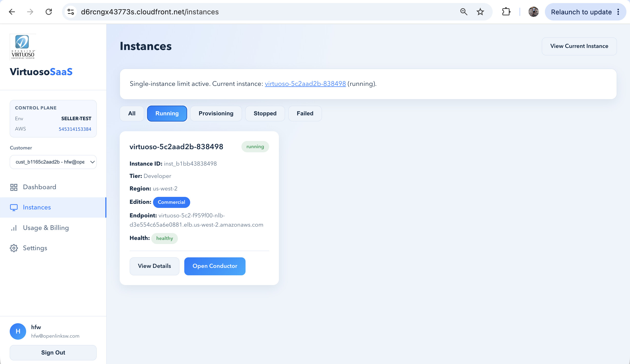Open the virtuoso-5c2aad2b-838498 link in banner
Viewport: 630px width, 364px height.
click(305, 84)
